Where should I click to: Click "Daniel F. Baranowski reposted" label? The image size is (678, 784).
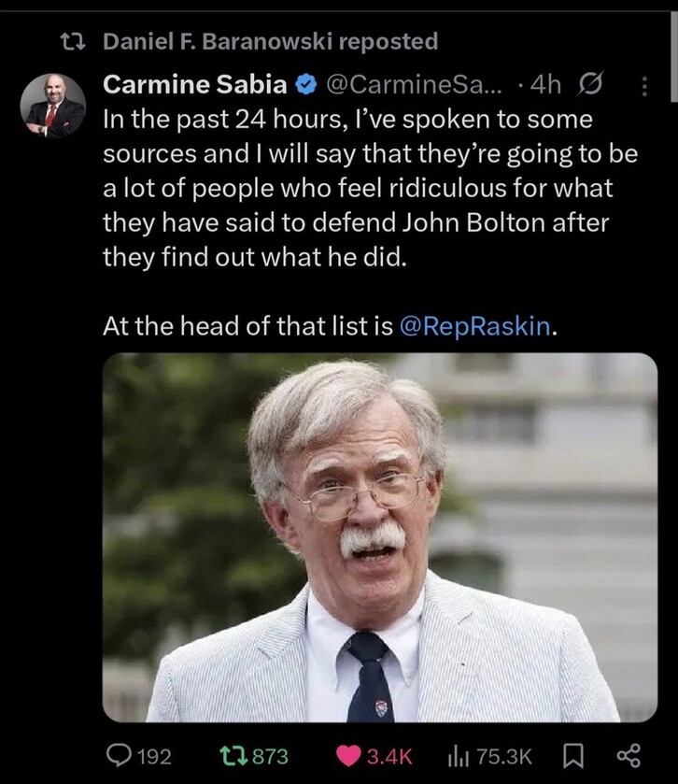tap(270, 41)
